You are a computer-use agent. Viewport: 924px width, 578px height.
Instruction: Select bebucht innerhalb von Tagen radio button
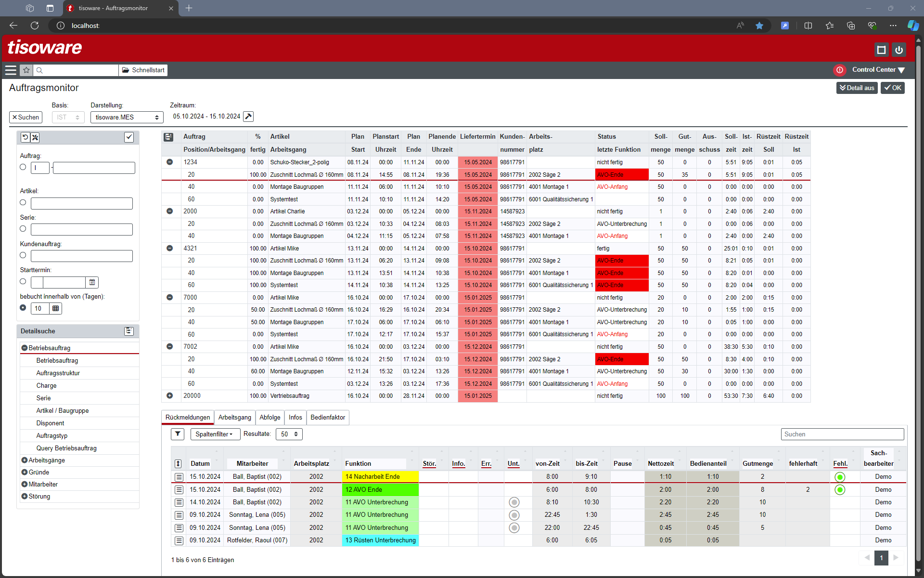coord(23,308)
